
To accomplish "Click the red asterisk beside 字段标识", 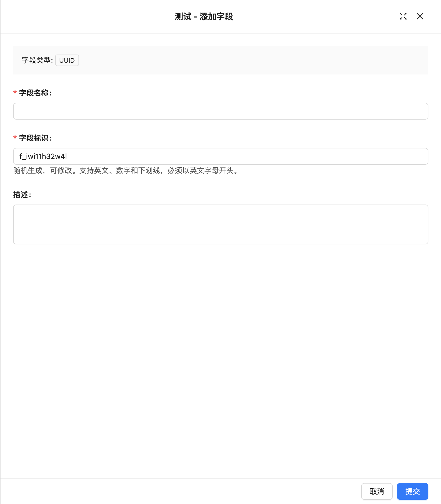I will point(15,138).
